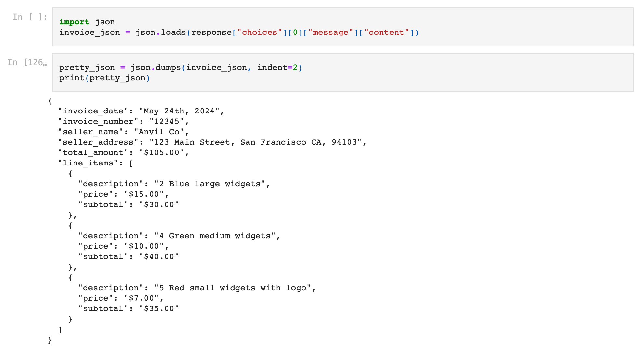The width and height of the screenshot is (644, 353).
Task: Click the second code cell with pretty_json
Action: [342, 72]
